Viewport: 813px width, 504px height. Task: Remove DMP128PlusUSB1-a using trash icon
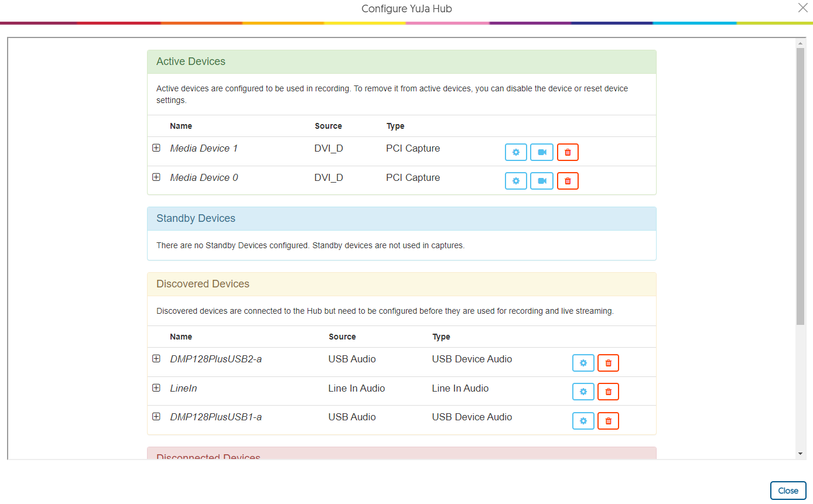pyautogui.click(x=608, y=421)
